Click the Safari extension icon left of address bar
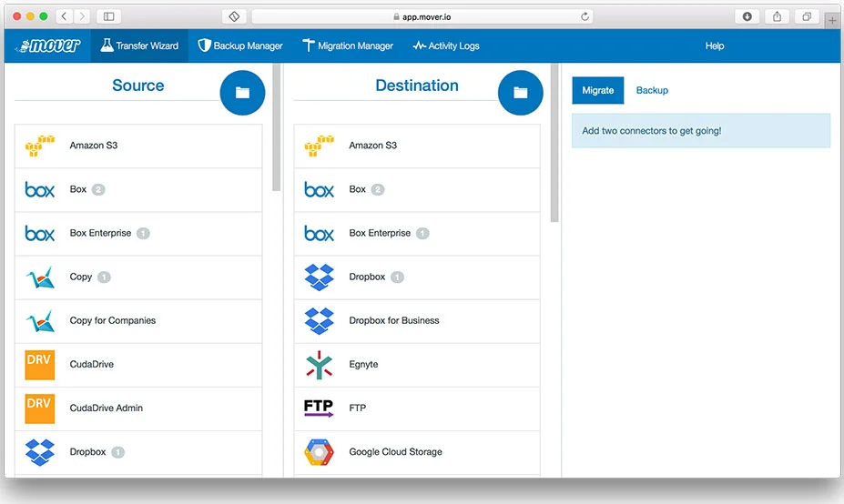This screenshot has width=844, height=504. (x=234, y=16)
